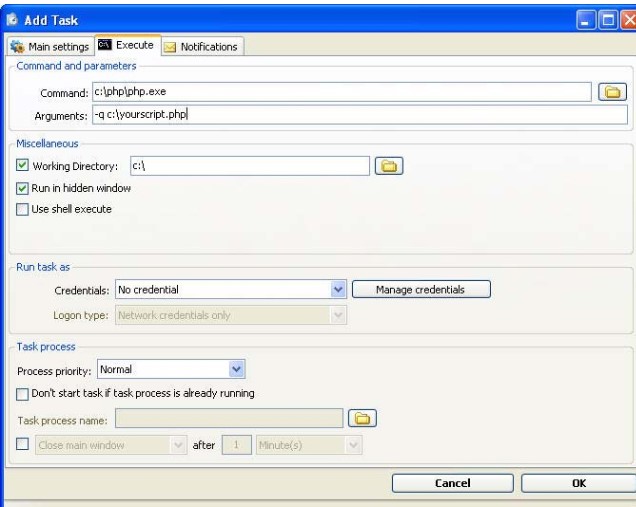Enable Use shell execute checkbox
The width and height of the screenshot is (636, 507).
[x=22, y=209]
